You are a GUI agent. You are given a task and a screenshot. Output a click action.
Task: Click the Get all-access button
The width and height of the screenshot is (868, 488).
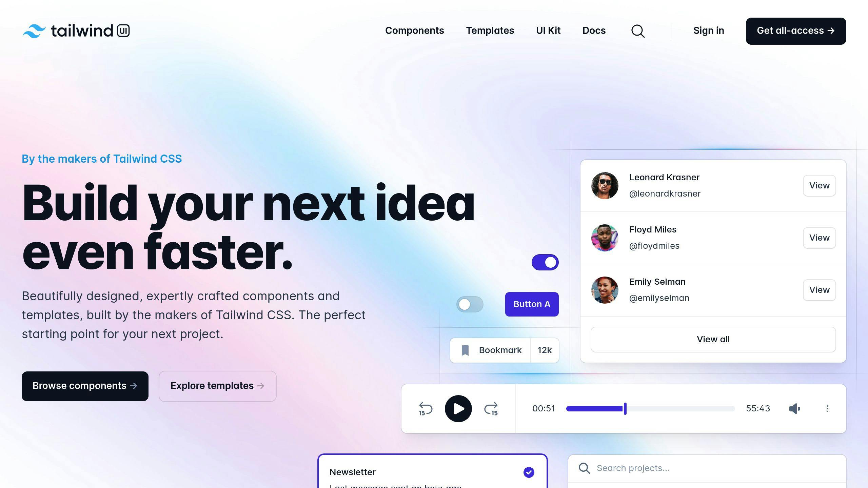click(x=795, y=31)
